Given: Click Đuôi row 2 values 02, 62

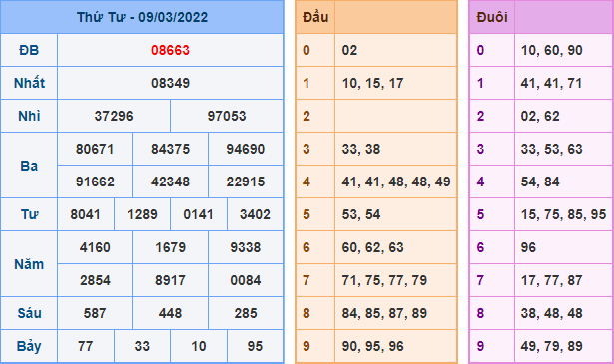Looking at the screenshot, I should [x=540, y=116].
